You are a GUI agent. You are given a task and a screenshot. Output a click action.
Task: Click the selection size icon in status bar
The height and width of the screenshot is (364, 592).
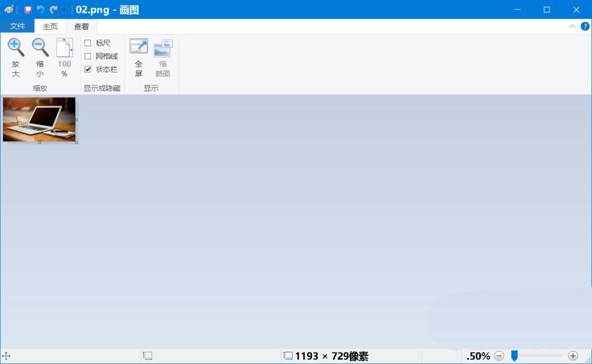coord(147,356)
